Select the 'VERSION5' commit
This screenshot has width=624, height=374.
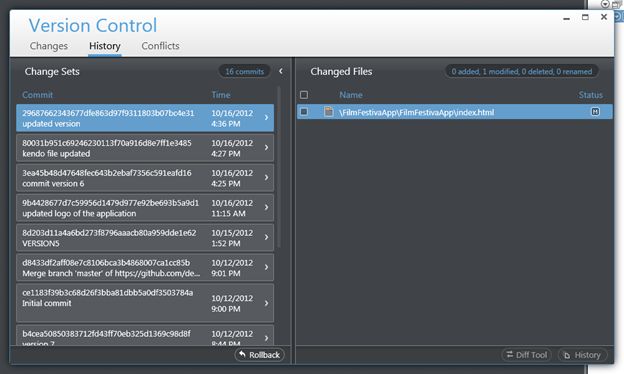point(145,237)
